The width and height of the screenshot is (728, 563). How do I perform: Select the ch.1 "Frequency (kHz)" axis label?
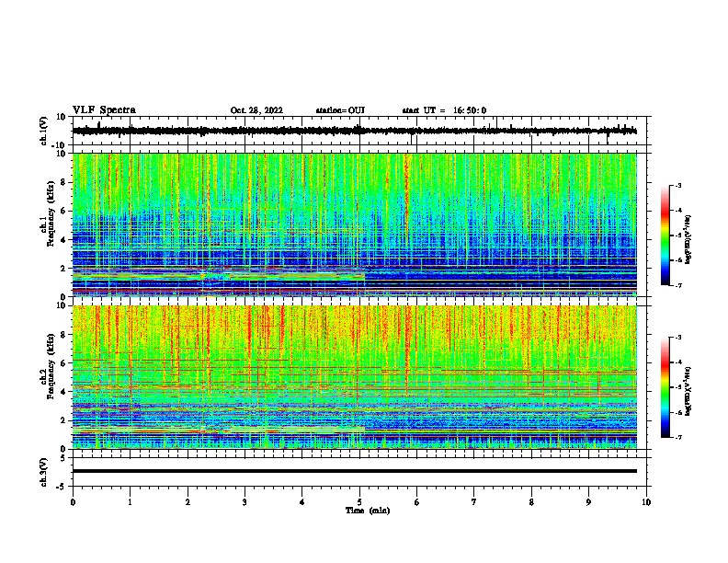tap(51, 214)
